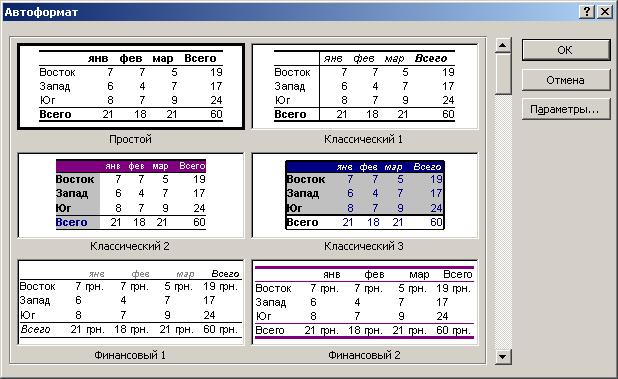Click the Классический 1 label
Screen dimensions: 618x379
(x=363, y=139)
